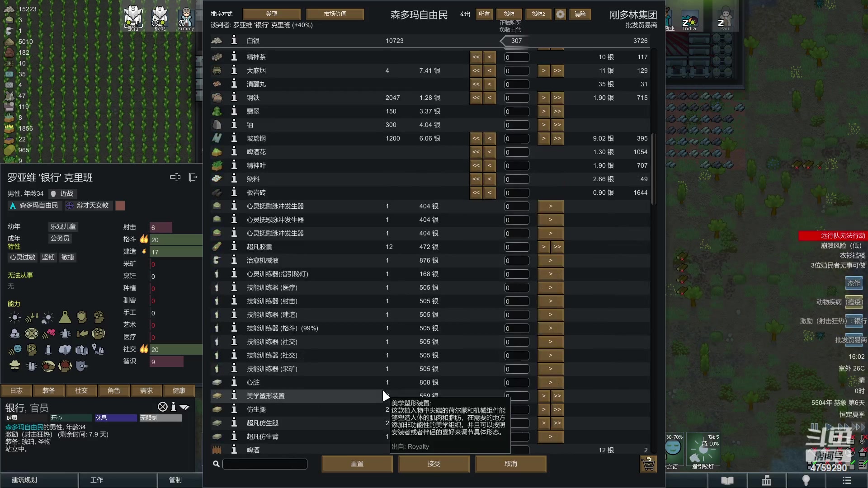Click > stepper for 翡翠
Image resolution: width=868 pixels, height=488 pixels.
(544, 111)
